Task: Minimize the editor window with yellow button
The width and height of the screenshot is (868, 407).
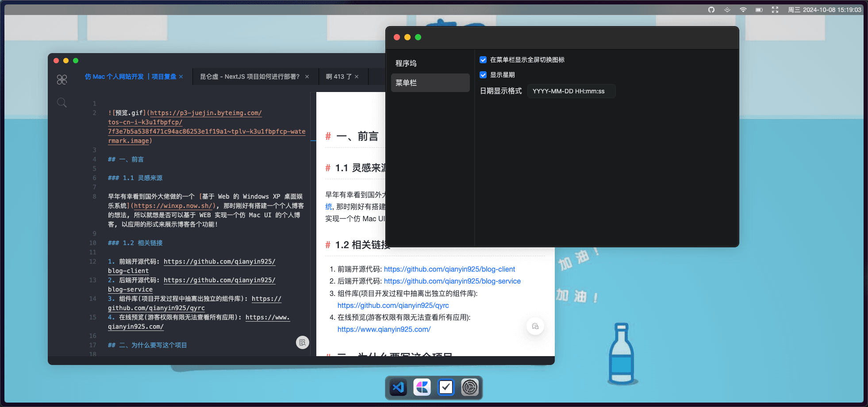Action: [x=66, y=61]
